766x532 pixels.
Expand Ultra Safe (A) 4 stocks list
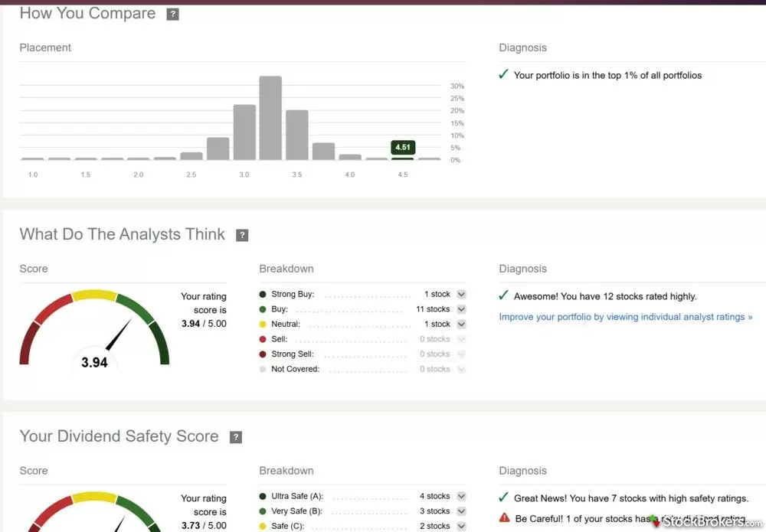pos(461,497)
